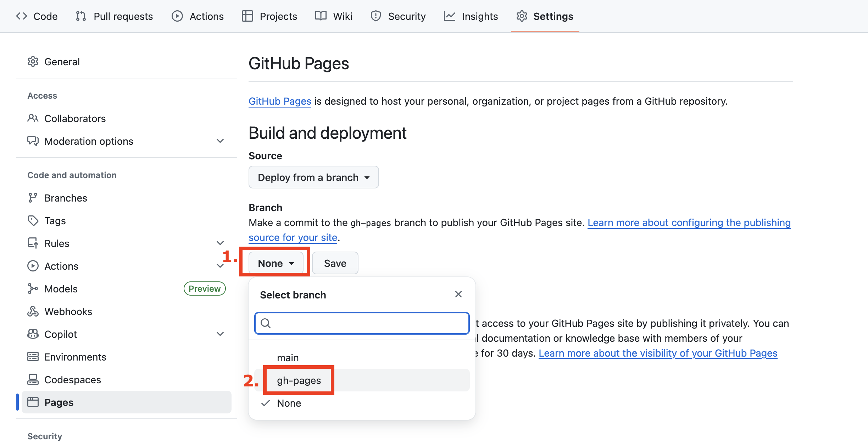Click the Models icon in sidebar
Image resolution: width=868 pixels, height=445 pixels.
click(x=33, y=289)
